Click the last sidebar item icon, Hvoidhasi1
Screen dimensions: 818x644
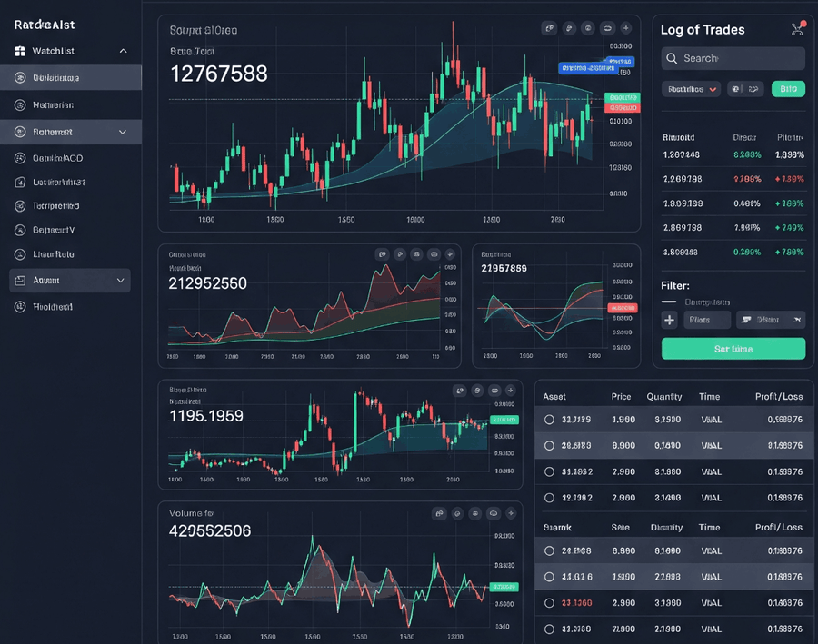pyautogui.click(x=20, y=307)
